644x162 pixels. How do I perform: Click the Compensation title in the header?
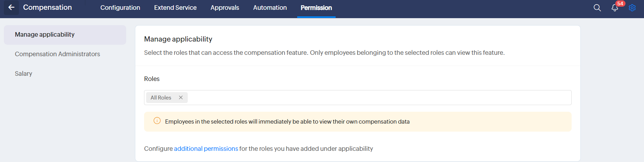48,7
